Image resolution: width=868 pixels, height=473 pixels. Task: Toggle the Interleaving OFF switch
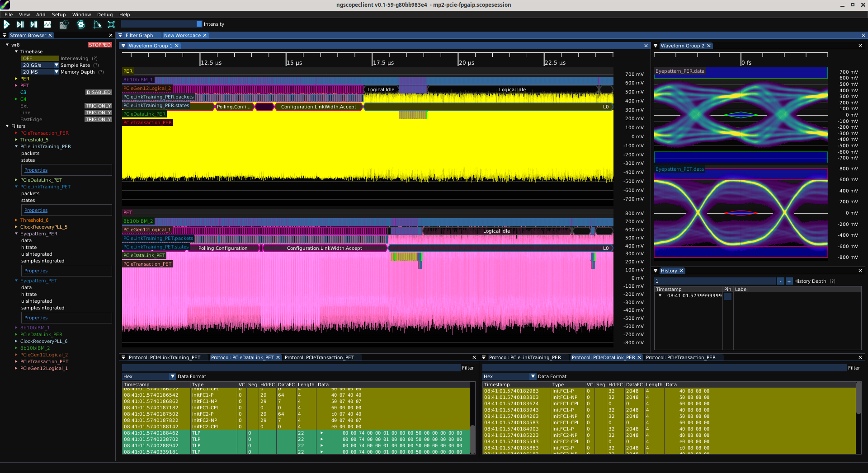(40, 59)
